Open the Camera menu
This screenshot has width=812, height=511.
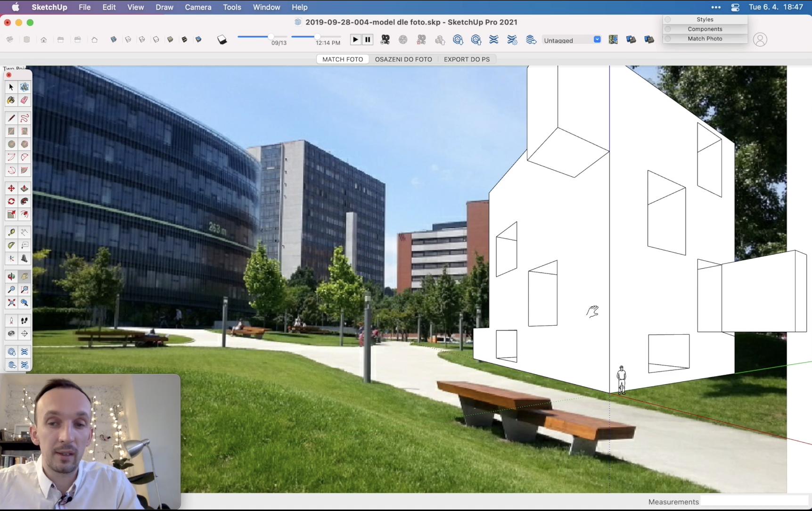pos(198,7)
